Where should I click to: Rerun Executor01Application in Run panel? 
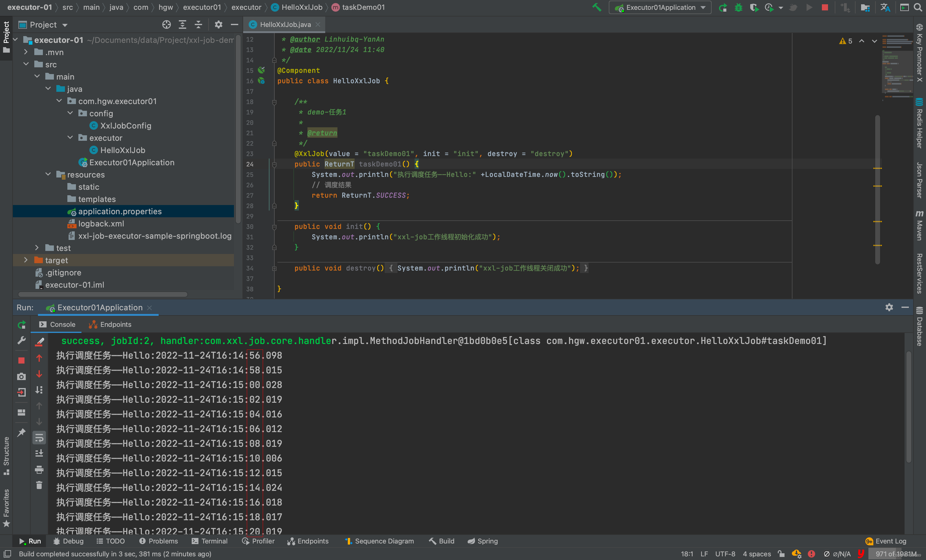(21, 325)
